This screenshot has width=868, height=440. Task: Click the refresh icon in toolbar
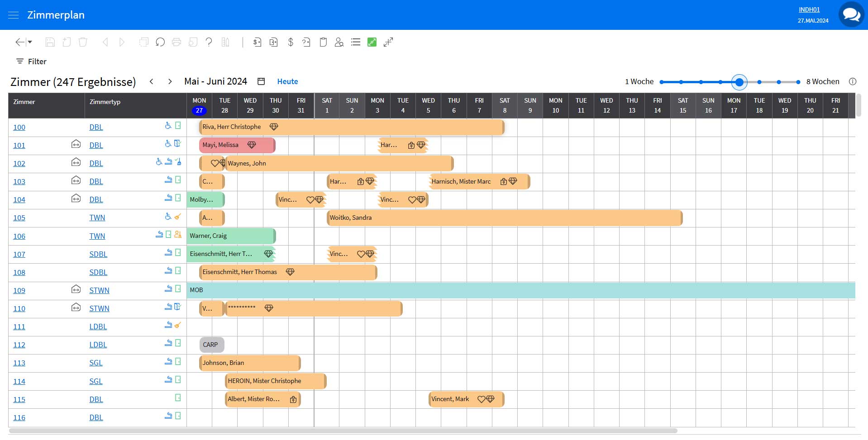tap(160, 42)
